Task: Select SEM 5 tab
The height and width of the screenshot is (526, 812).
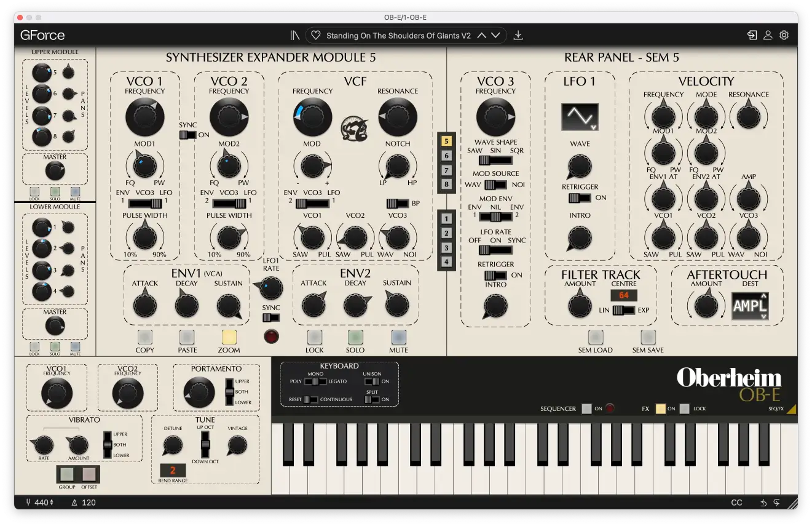Action: [x=447, y=141]
